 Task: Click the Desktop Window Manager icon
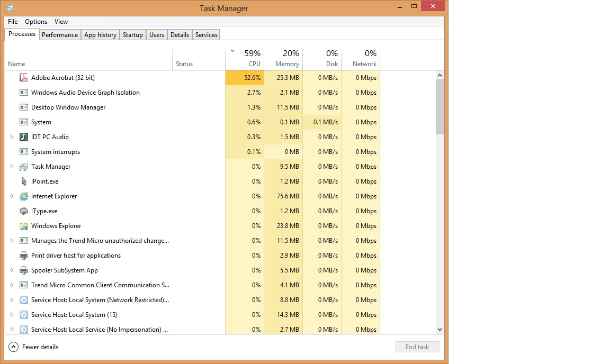pyautogui.click(x=24, y=107)
